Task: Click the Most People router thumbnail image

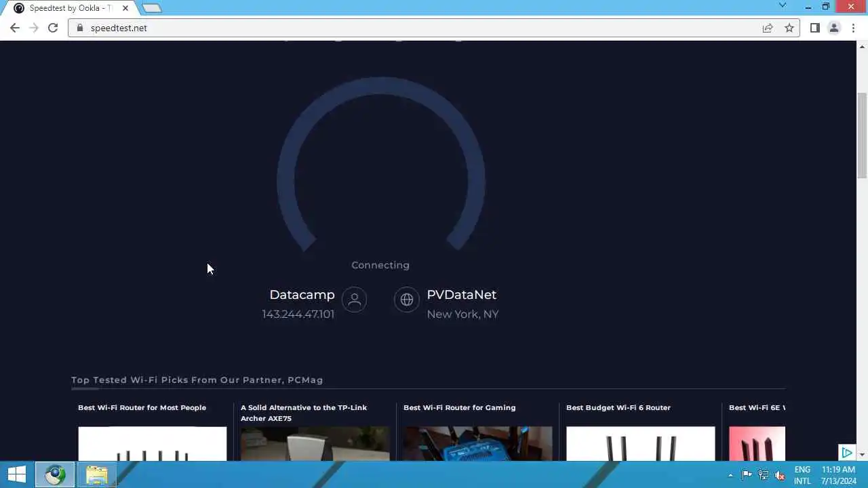Action: tap(152, 443)
